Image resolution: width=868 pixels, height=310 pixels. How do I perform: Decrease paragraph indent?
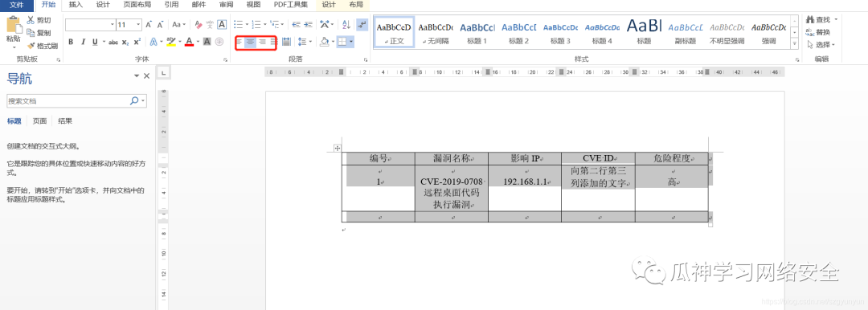(x=296, y=24)
